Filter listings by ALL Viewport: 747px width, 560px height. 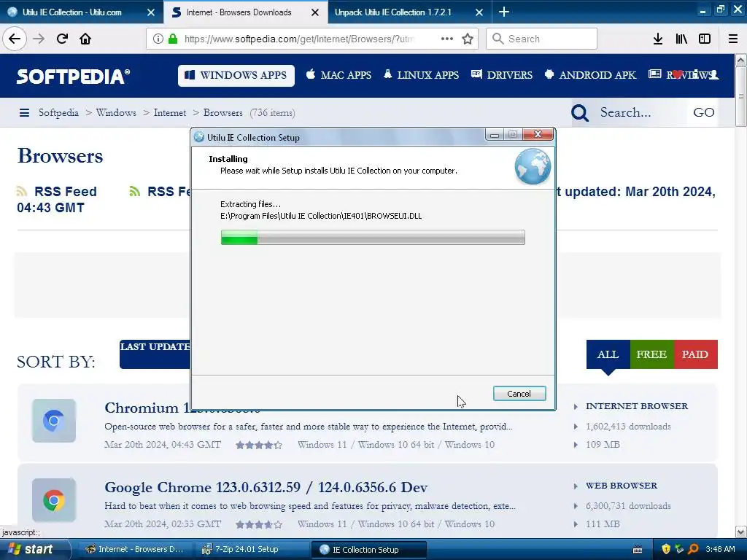coord(608,354)
